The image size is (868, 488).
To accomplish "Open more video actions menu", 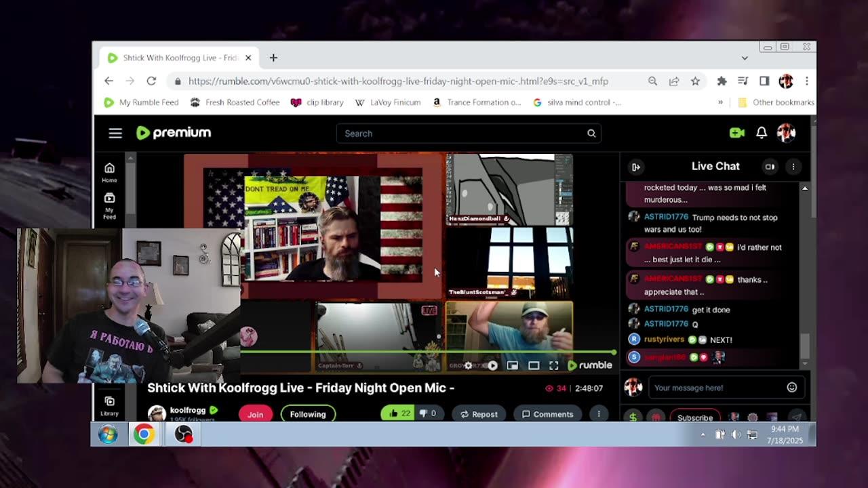I will tap(598, 413).
